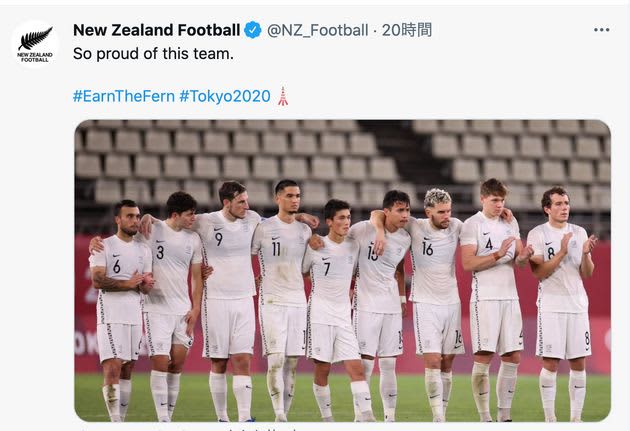Screen dimensions: 630x431
Task: Click the blue verified badge
Action: [x=254, y=30]
